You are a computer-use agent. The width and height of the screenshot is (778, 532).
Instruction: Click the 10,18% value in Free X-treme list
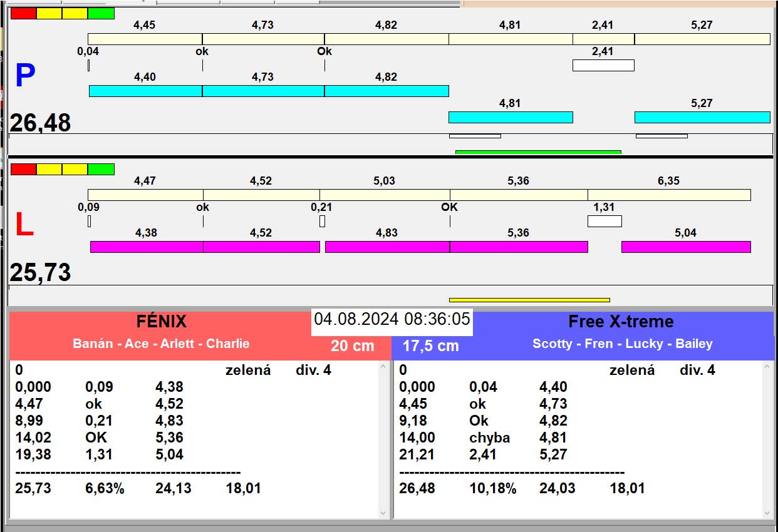pyautogui.click(x=493, y=489)
